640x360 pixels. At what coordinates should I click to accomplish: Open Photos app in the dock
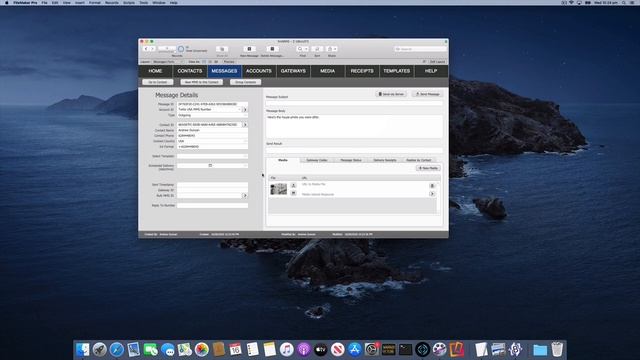click(202, 350)
